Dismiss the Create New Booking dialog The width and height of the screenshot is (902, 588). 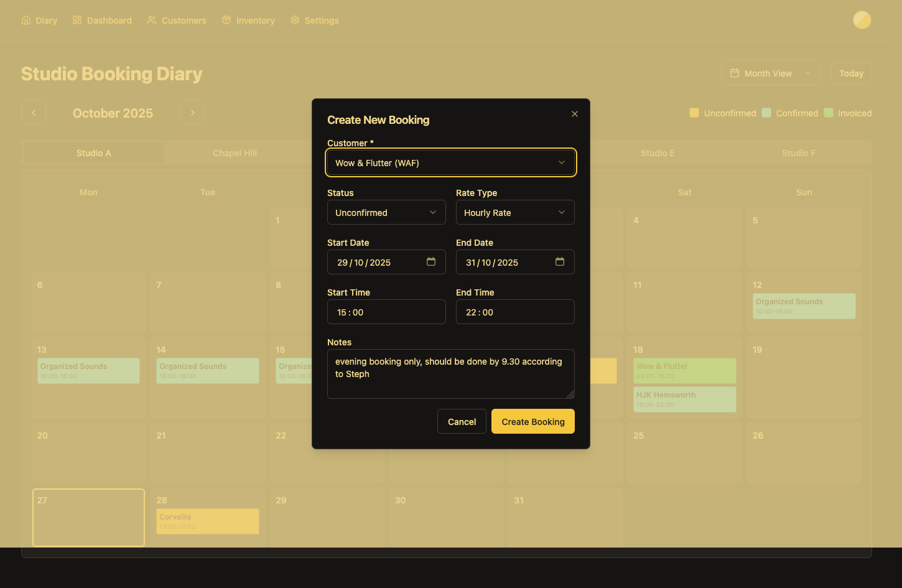point(574,113)
